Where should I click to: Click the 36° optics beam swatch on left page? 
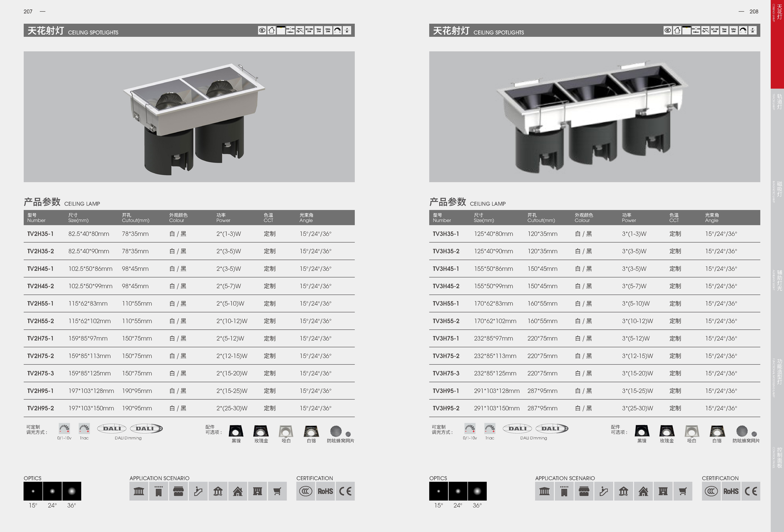coord(72,491)
